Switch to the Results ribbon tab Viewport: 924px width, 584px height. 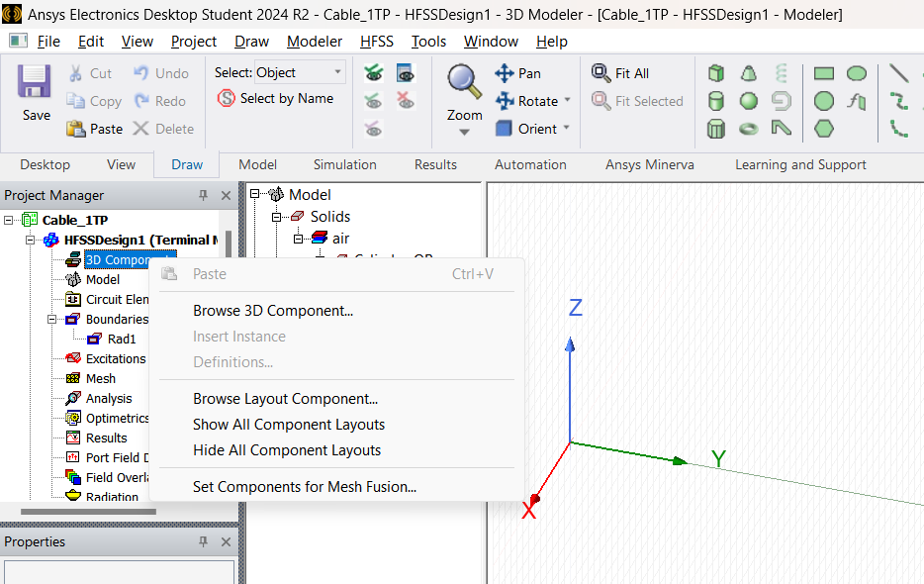point(435,164)
